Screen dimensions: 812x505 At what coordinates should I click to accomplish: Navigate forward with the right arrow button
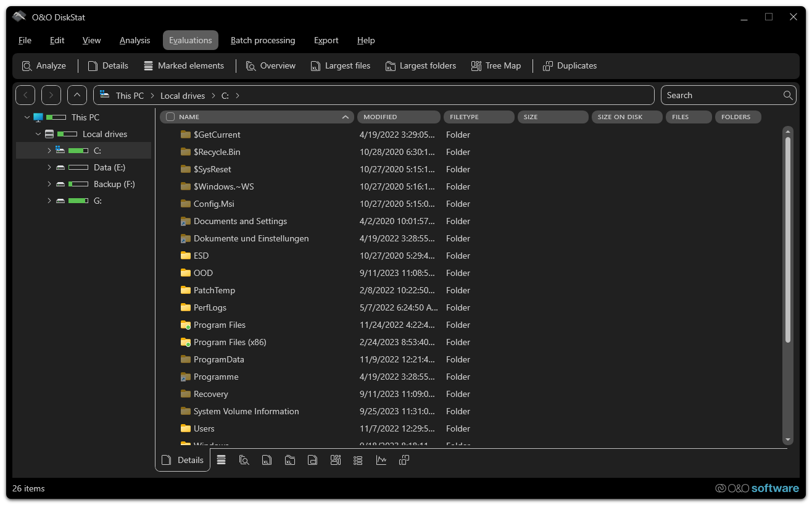tap(51, 95)
